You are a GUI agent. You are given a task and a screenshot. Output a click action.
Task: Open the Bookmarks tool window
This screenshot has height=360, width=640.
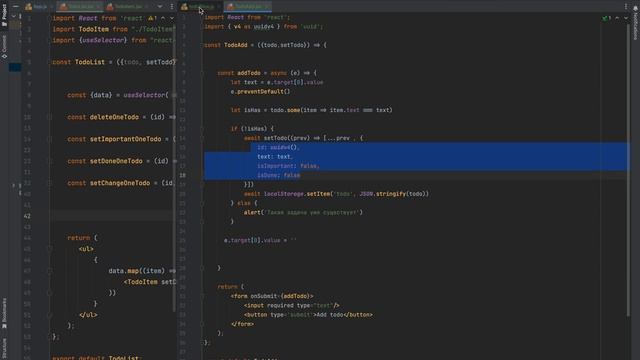point(4,313)
